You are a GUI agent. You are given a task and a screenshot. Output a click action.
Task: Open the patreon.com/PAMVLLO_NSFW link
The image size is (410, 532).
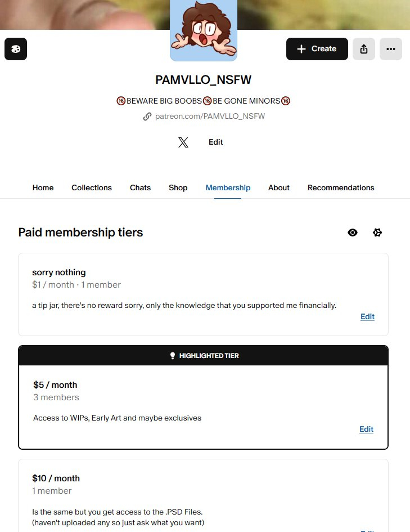(x=210, y=117)
